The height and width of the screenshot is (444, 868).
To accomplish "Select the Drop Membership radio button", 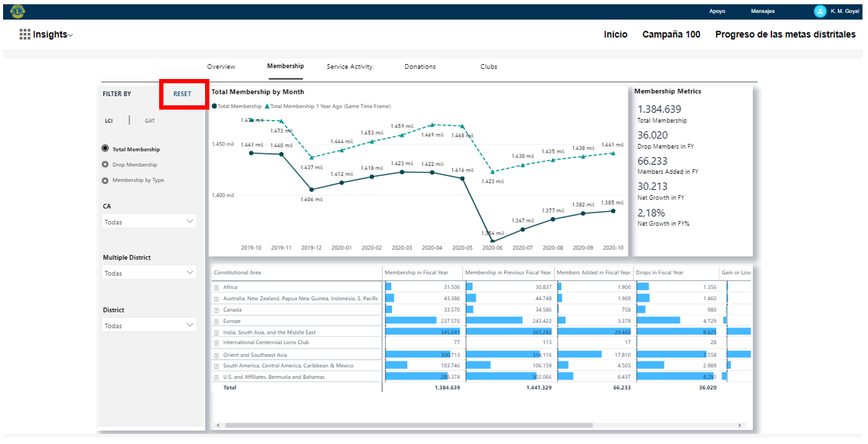I will click(x=105, y=165).
